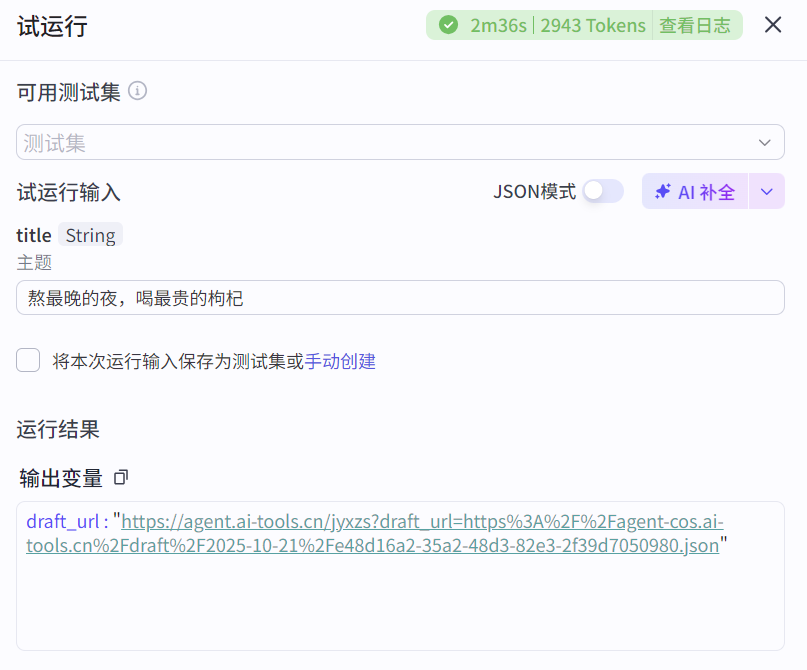Click the 输出变量 label
This screenshot has width=807, height=670.
click(61, 478)
